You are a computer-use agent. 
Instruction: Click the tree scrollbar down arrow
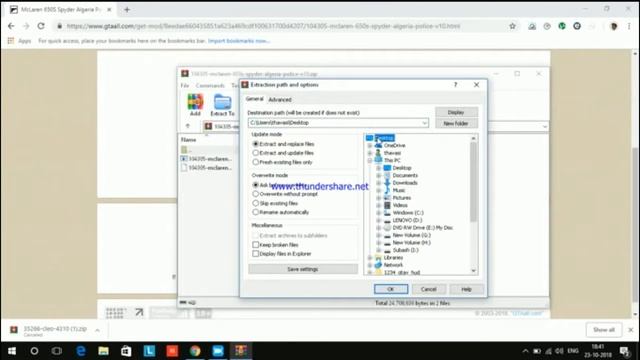473,271
